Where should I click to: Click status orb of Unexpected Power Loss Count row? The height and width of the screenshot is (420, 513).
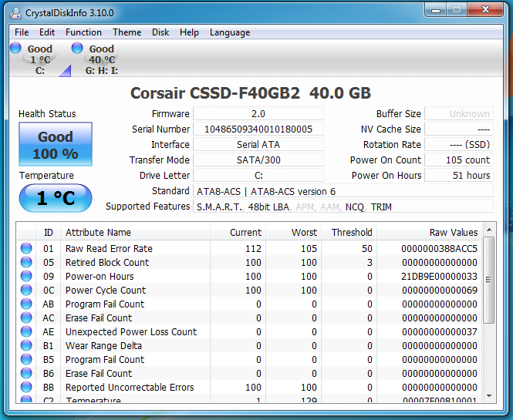click(x=26, y=331)
